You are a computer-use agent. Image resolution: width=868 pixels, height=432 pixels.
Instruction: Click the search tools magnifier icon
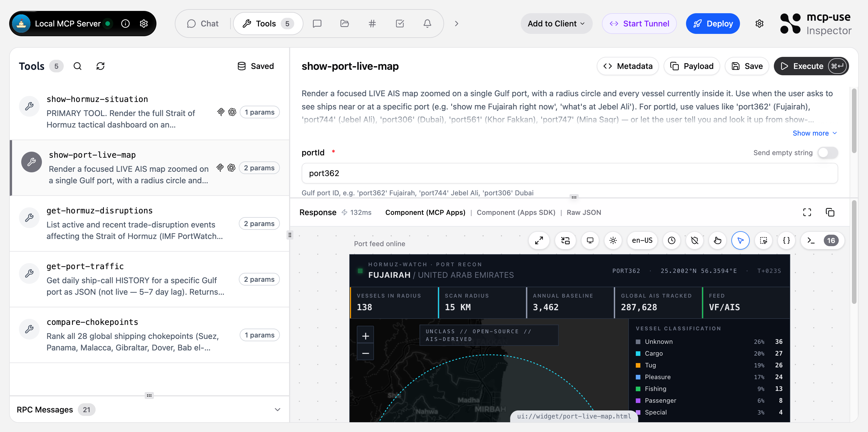pos(77,66)
